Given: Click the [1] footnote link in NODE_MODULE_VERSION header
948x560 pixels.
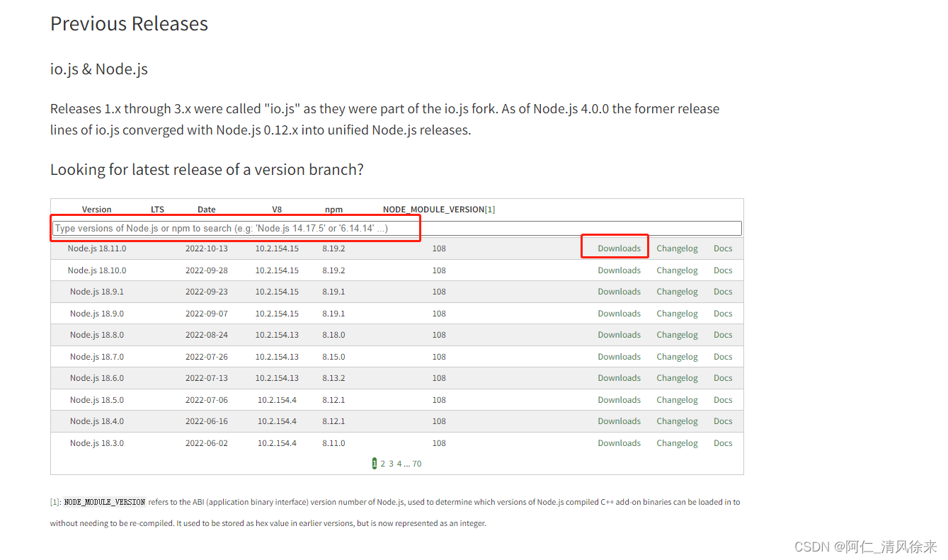Looking at the screenshot, I should click(x=490, y=210).
